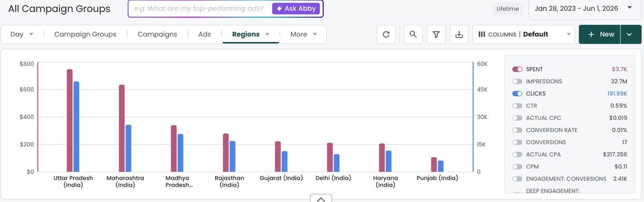The image size is (644, 202).
Task: Click the Madhya Pradesh axis label
Action: (179, 181)
